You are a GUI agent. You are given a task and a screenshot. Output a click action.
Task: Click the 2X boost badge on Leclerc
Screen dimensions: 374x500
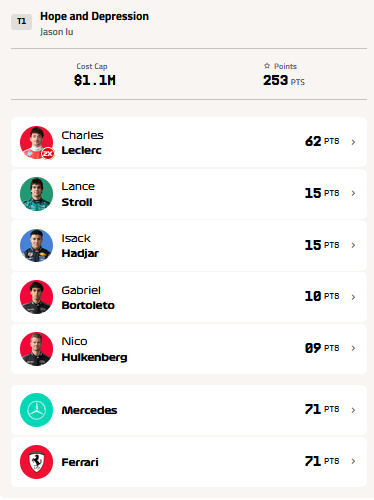click(x=48, y=153)
